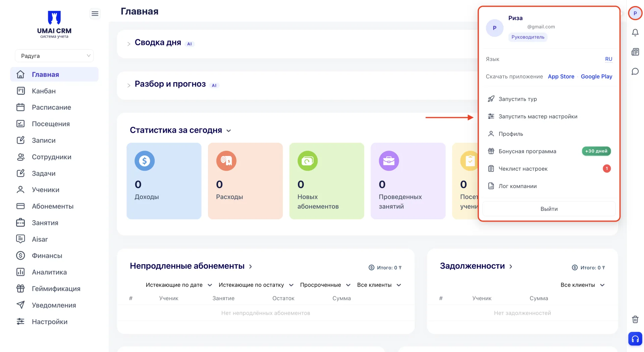Open the Просроченные filter dropdown
The height and width of the screenshot is (352, 644).
pos(325,285)
